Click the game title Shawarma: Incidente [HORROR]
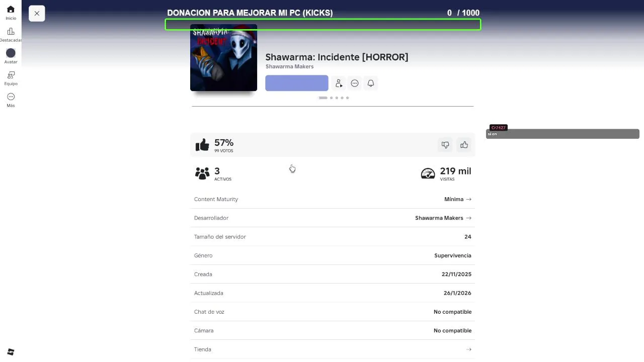The width and height of the screenshot is (644, 362). (x=337, y=57)
